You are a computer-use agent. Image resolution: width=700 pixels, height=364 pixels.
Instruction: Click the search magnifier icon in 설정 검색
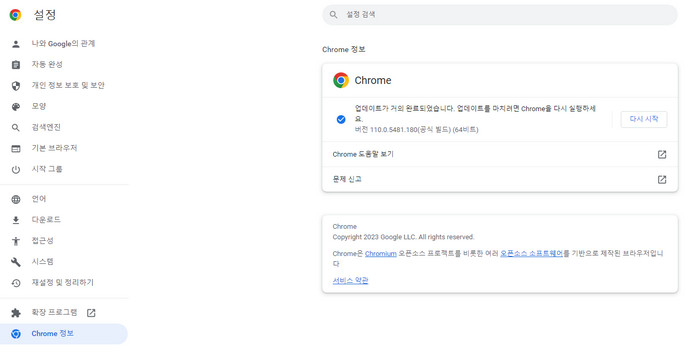tap(333, 15)
